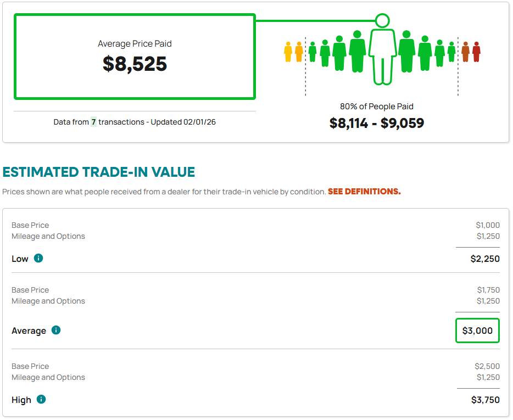Open the SEE DEFINITIONS link
The height and width of the screenshot is (420, 513).
364,192
